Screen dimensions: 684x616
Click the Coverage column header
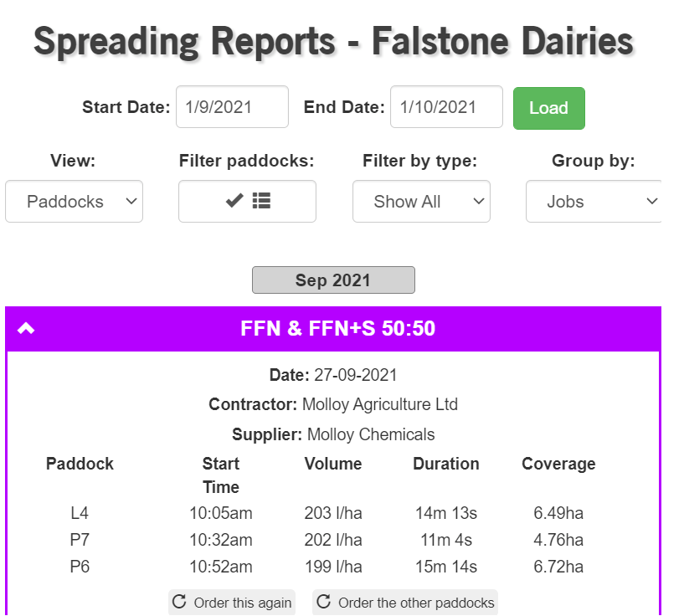[x=558, y=464]
